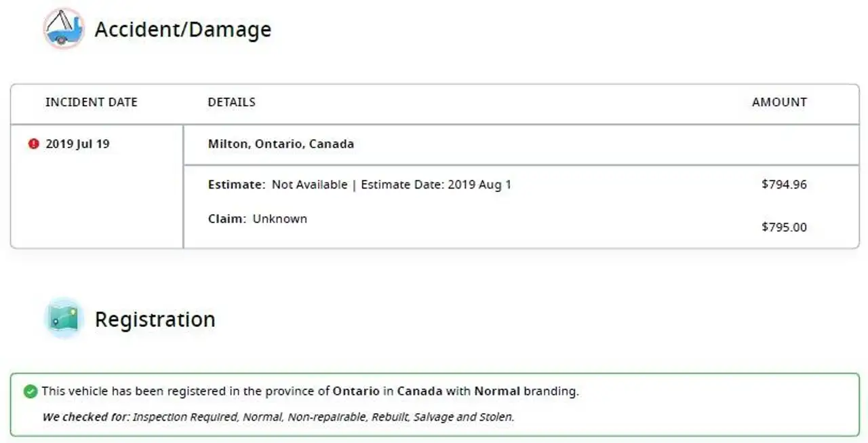
Task: Select the Estimate Date 2019 Aug 1 text
Action: point(436,185)
